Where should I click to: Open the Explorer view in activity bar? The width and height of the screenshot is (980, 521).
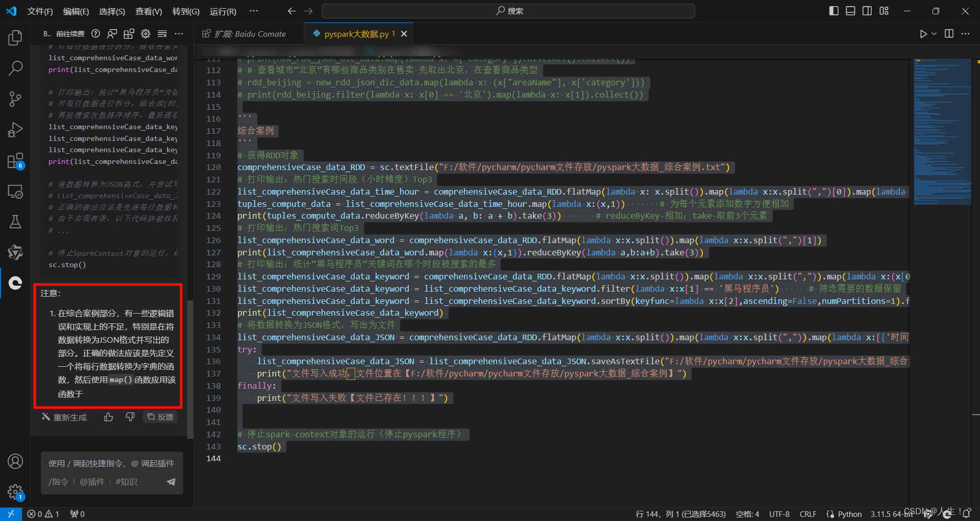[x=15, y=37]
